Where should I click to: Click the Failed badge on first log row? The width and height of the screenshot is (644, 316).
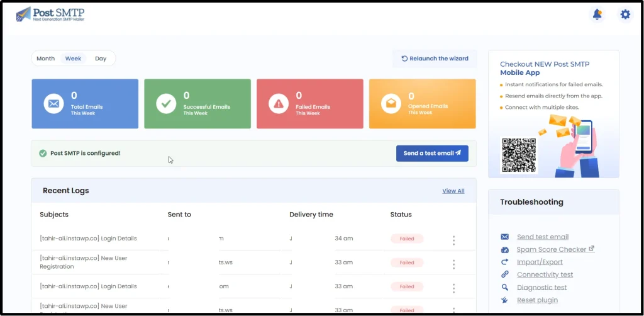(407, 239)
